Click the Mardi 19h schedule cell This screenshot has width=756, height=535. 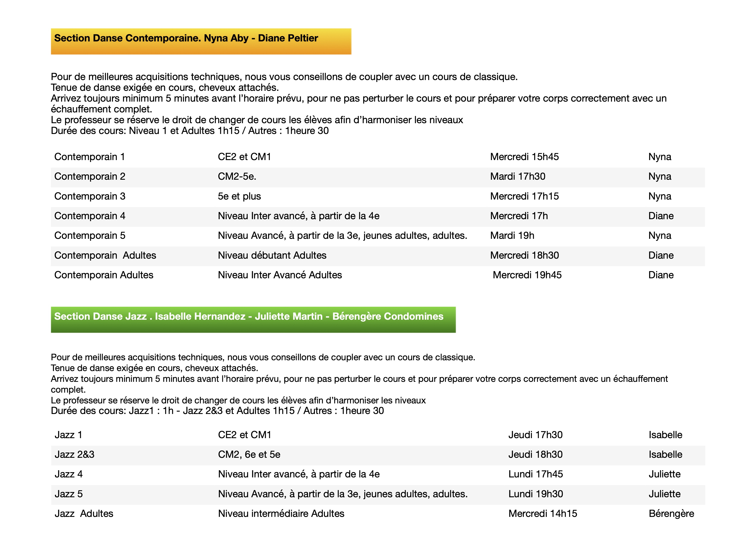click(512, 236)
